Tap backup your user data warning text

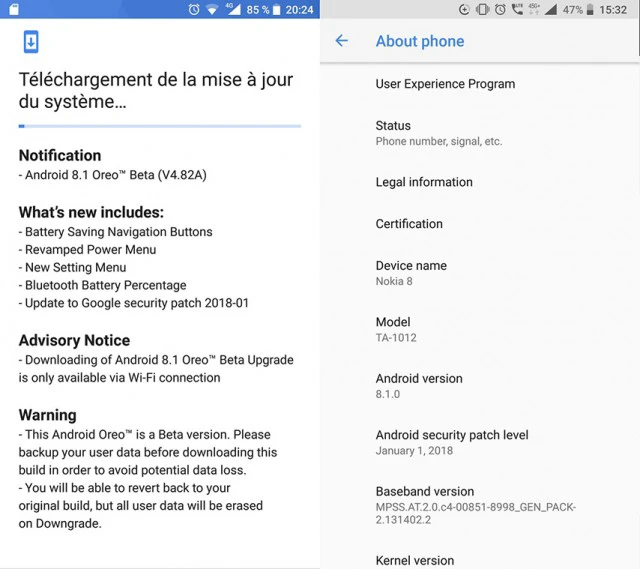pos(148,452)
